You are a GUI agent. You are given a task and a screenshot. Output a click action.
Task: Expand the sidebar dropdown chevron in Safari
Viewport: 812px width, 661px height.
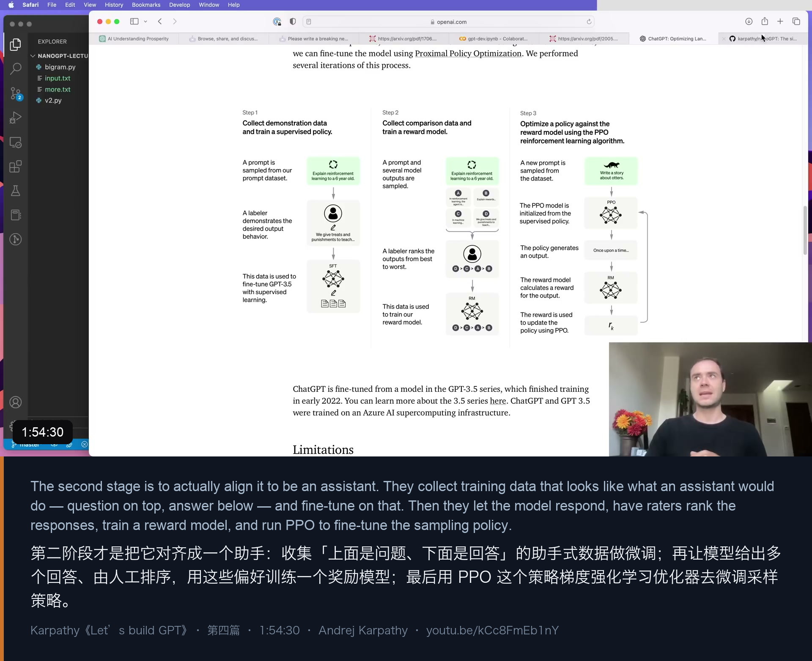[145, 22]
